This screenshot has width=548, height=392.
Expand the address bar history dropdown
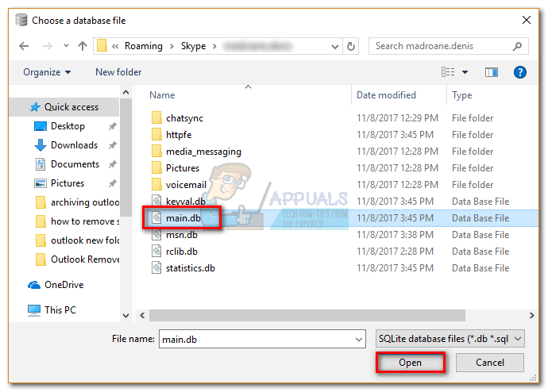tap(335, 47)
